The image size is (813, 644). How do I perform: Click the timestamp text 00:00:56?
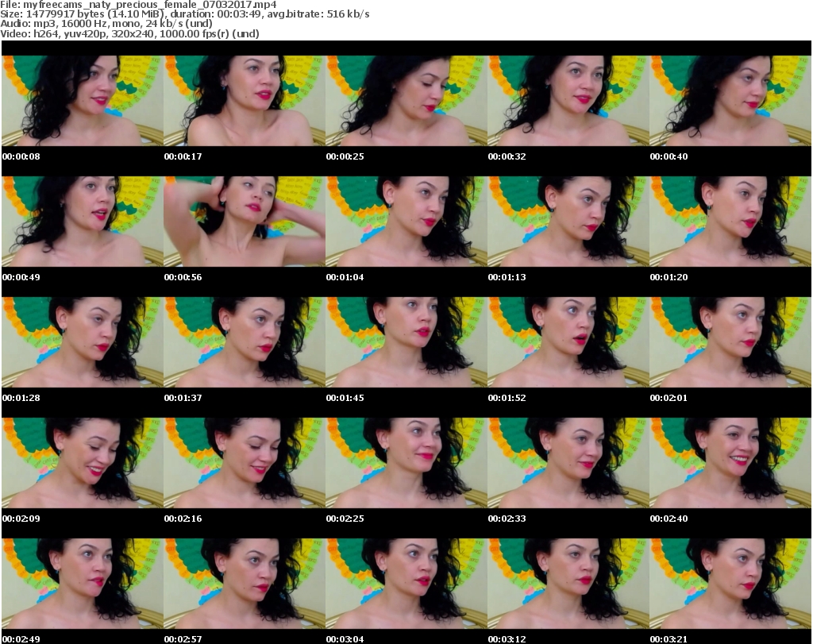pyautogui.click(x=183, y=277)
